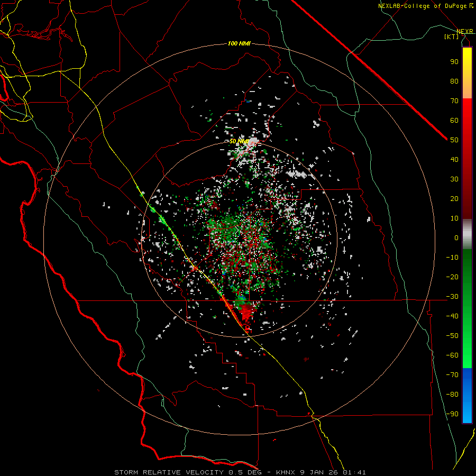This screenshot has width=476, height=476.
Task: Click the -10 value on the velocity scale
Action: click(452, 258)
